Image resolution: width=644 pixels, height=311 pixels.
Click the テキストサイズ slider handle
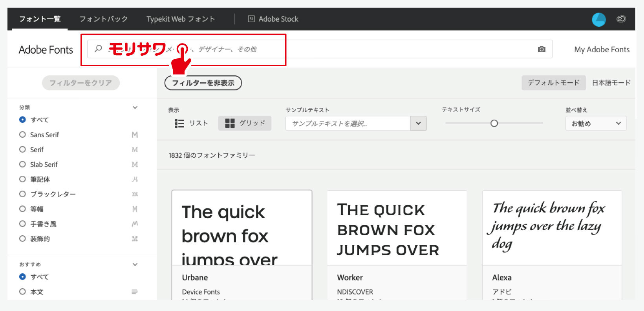tap(494, 123)
